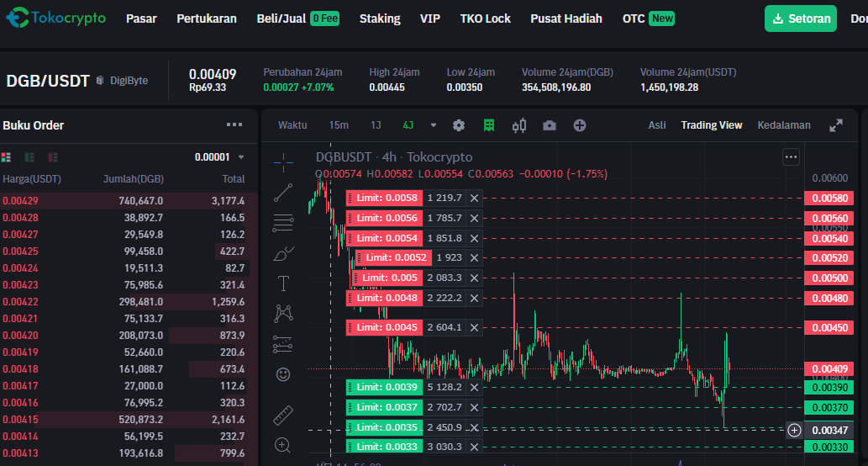The width and height of the screenshot is (868, 466).
Task: Select the brush drawing tool
Action: [x=283, y=253]
